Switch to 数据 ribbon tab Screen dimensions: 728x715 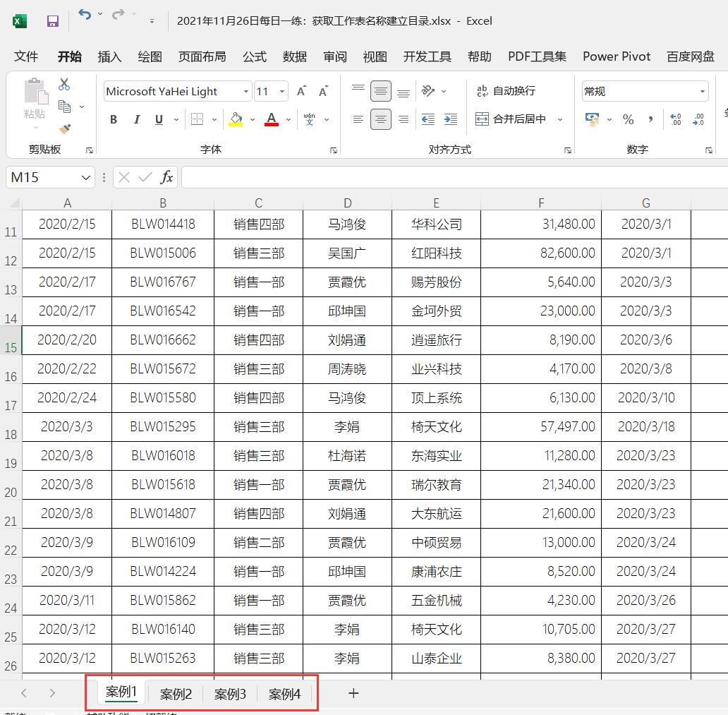tap(295, 56)
